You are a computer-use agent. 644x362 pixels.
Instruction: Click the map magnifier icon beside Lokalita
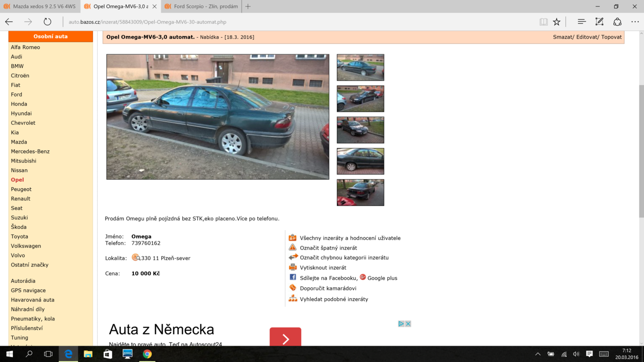(136, 258)
